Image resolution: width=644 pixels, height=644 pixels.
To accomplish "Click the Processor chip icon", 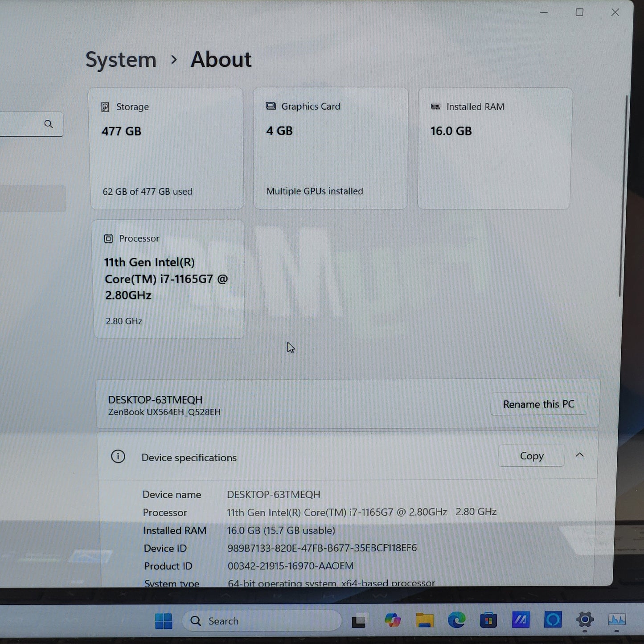I will click(108, 239).
